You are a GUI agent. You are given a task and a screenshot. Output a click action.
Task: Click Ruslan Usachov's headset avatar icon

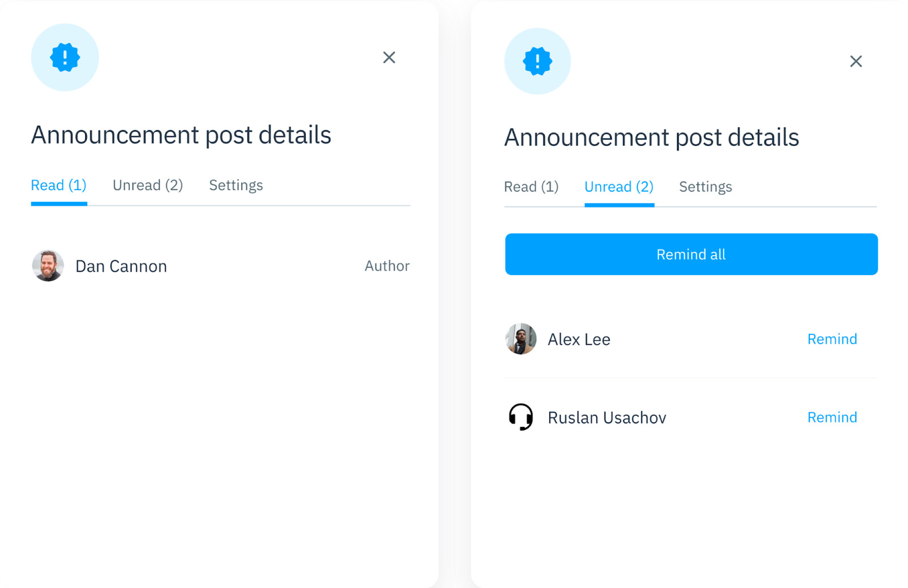point(521,417)
